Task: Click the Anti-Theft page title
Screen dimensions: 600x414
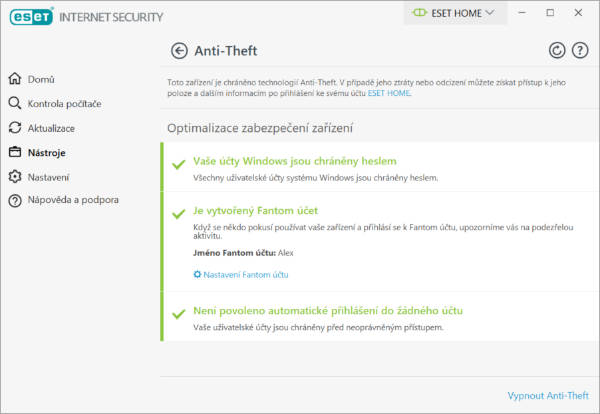Action: pyautogui.click(x=226, y=51)
